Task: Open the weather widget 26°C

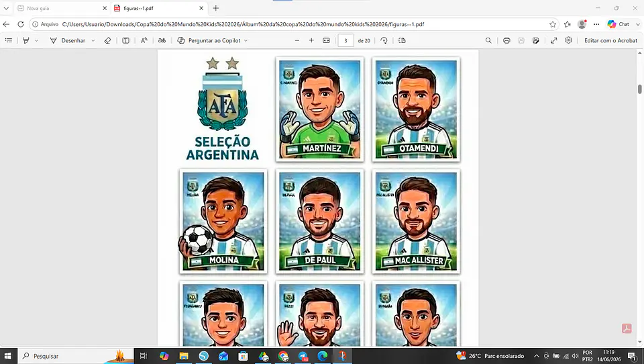Action: tap(490, 356)
